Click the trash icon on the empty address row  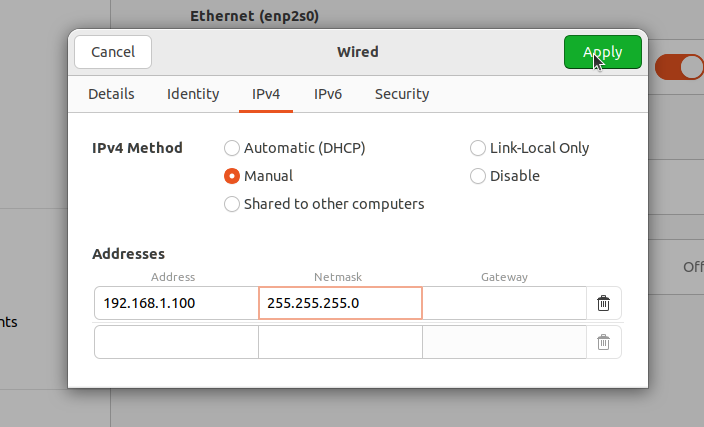[603, 342]
